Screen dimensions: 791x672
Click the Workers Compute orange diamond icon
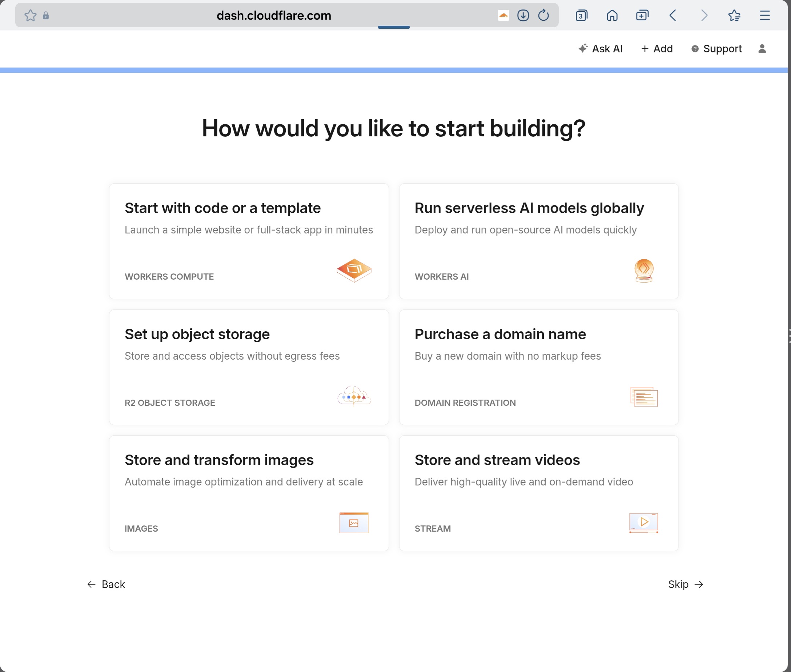(354, 271)
